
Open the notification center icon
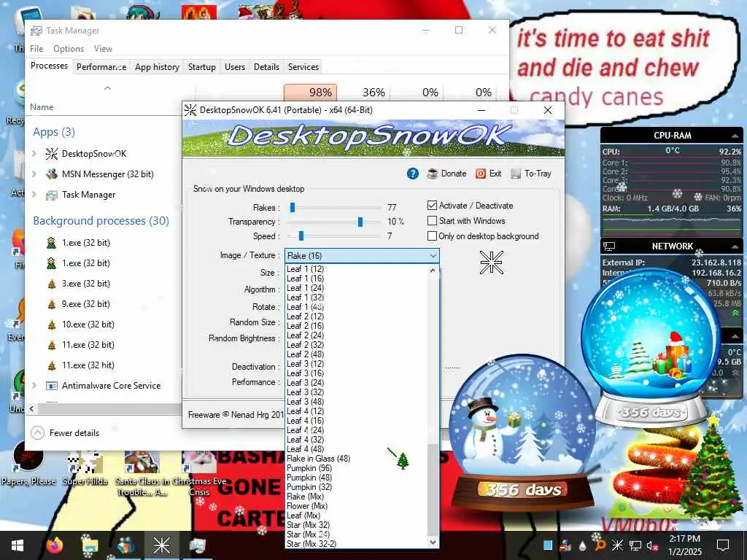(x=723, y=545)
